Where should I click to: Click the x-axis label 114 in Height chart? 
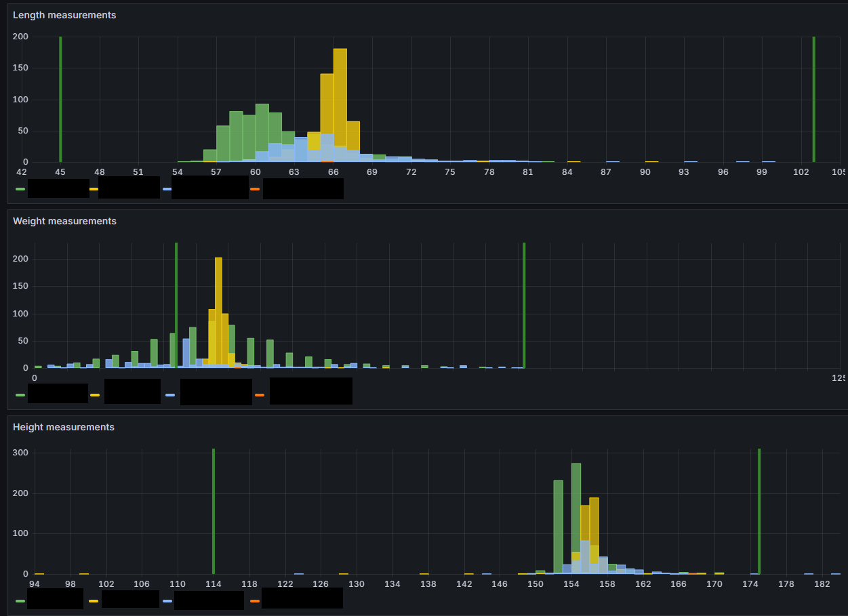point(214,583)
